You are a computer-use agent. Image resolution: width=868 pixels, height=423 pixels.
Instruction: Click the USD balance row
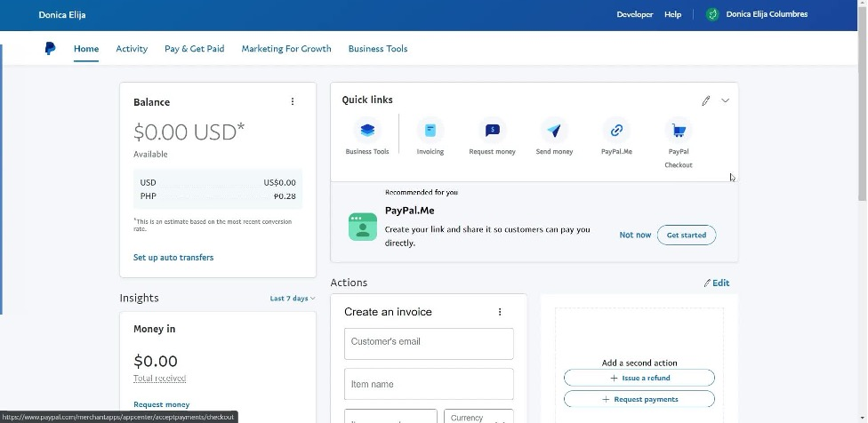pyautogui.click(x=218, y=182)
